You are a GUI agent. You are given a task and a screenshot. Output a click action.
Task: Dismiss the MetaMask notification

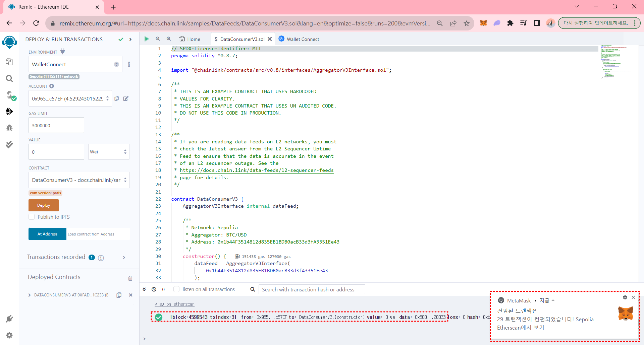click(633, 297)
